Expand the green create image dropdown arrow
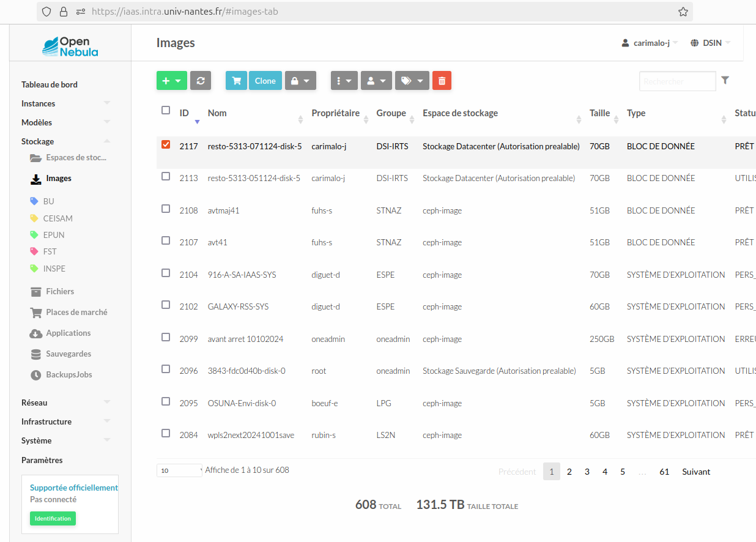Image resolution: width=756 pixels, height=542 pixels. coord(179,80)
